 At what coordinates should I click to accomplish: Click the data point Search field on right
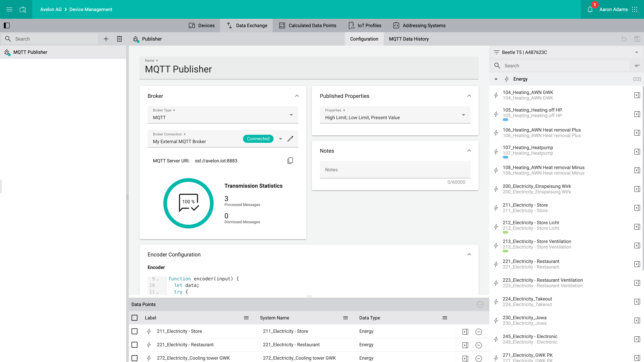[x=560, y=66]
